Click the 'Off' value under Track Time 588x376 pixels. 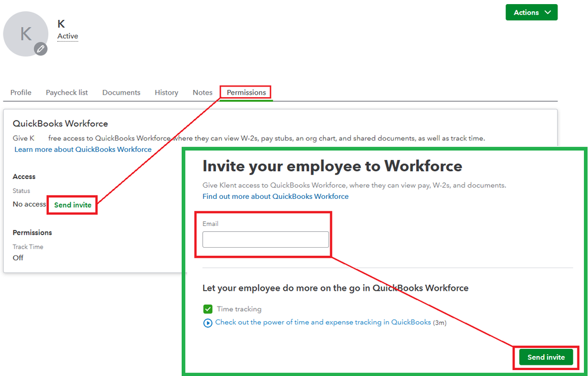[18, 258]
